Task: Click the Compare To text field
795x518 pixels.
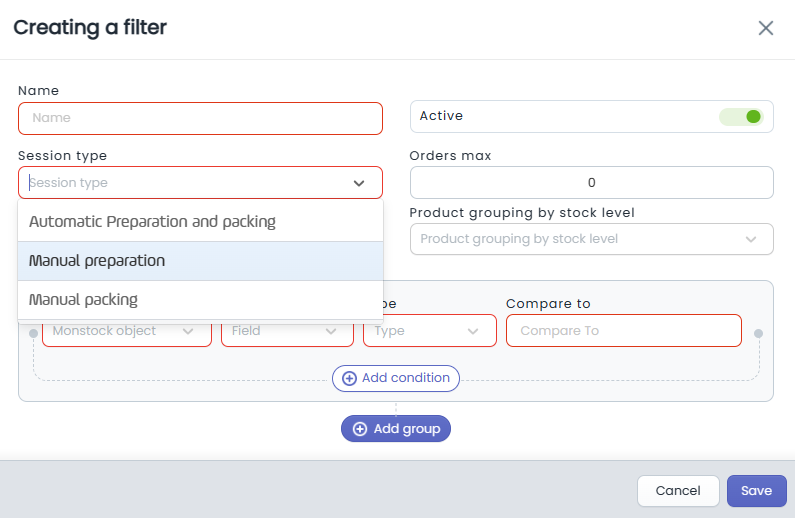Action: (x=623, y=331)
